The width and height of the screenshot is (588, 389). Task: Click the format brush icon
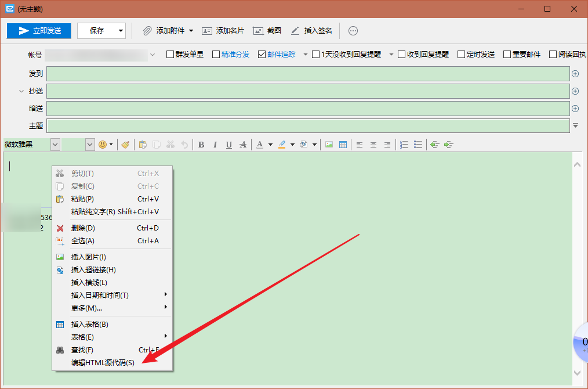125,145
